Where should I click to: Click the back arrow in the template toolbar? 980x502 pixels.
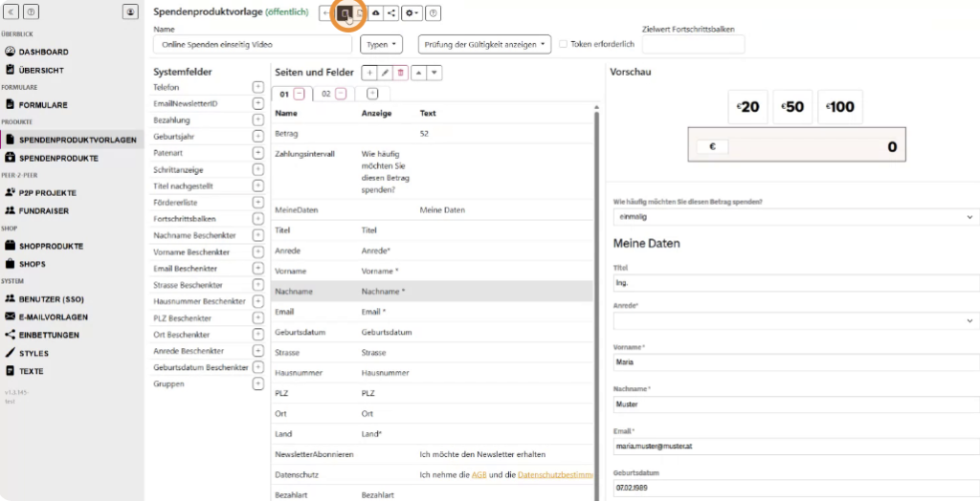point(325,12)
